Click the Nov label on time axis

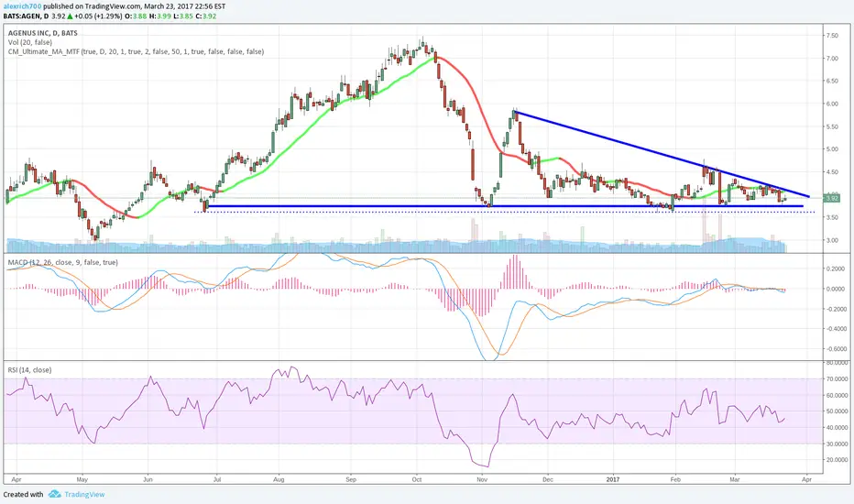[x=481, y=479]
